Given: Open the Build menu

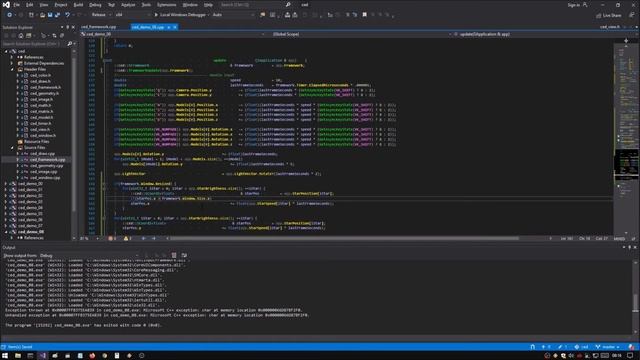Looking at the screenshot, I should 78,5.
